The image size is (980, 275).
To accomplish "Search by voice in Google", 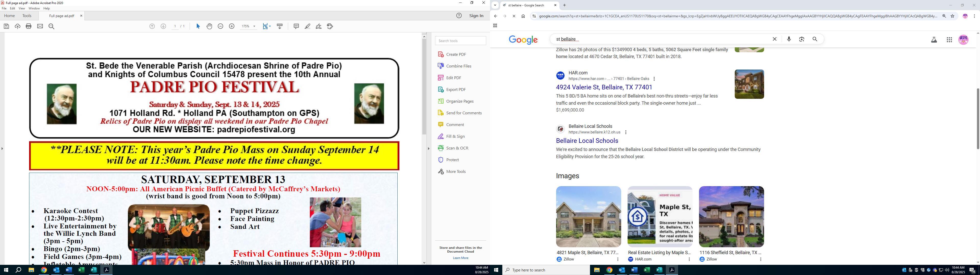I will pyautogui.click(x=789, y=39).
